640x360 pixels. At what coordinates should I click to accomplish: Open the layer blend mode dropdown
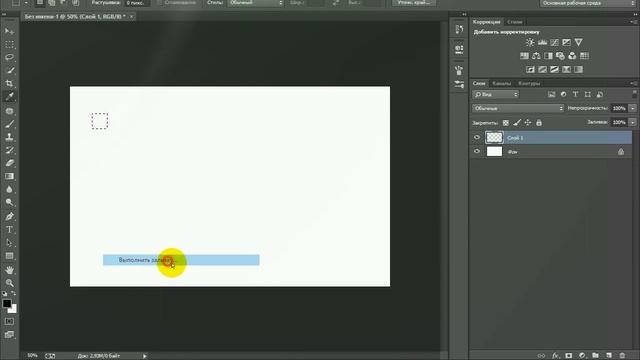518,108
